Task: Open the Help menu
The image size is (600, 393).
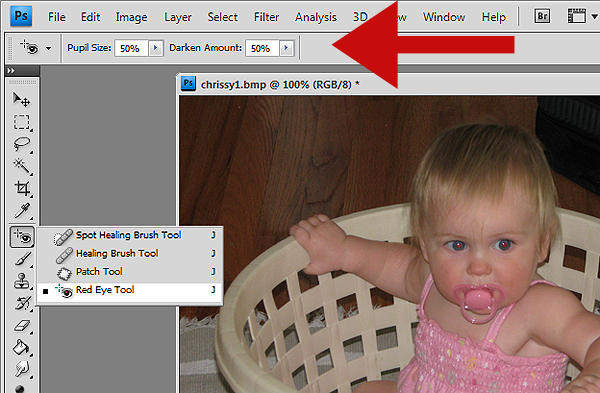Action: click(494, 18)
